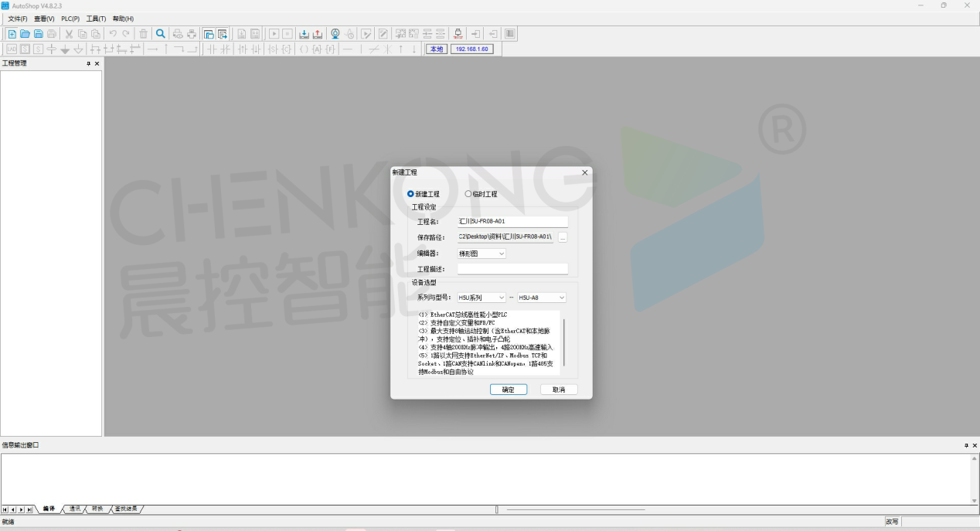Click the 192.168.1.60 IP address button
The height and width of the screenshot is (531, 980).
click(x=471, y=49)
